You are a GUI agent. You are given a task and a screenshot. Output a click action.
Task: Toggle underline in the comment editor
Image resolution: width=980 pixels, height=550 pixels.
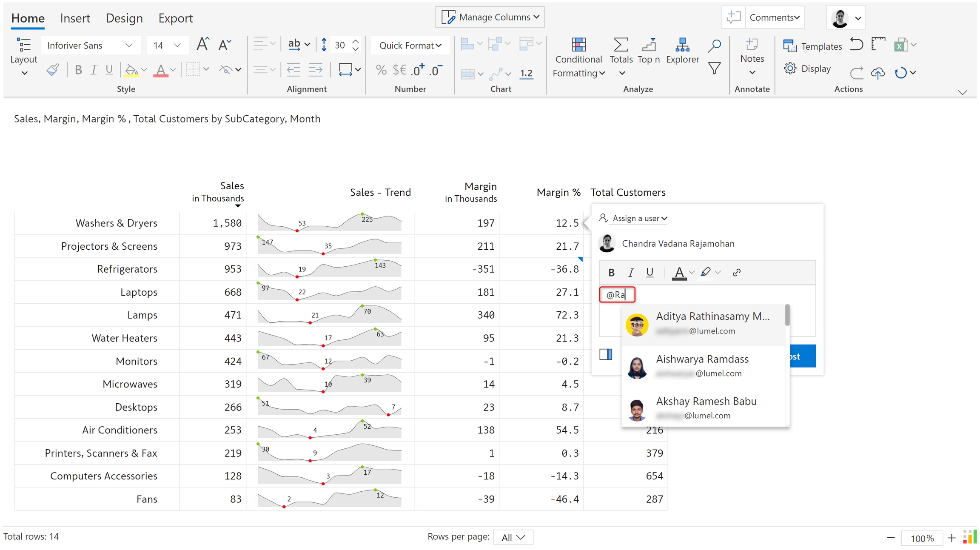pyautogui.click(x=650, y=273)
